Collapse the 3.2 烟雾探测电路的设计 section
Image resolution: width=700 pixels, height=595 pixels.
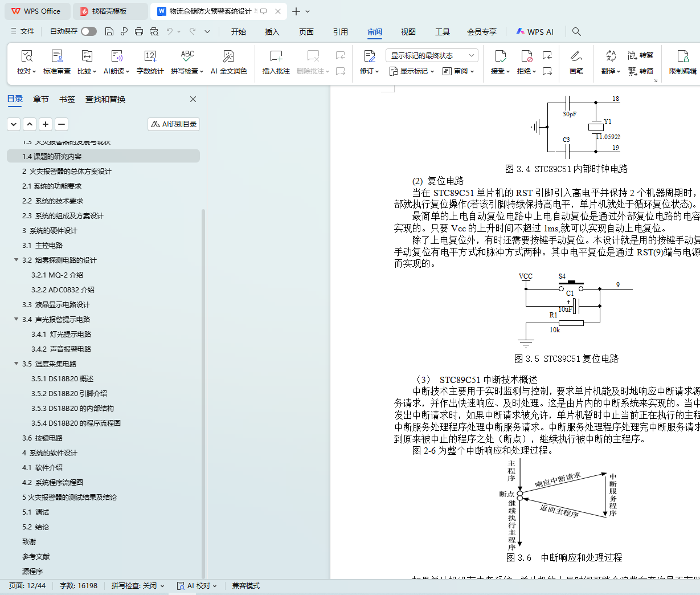(x=17, y=260)
